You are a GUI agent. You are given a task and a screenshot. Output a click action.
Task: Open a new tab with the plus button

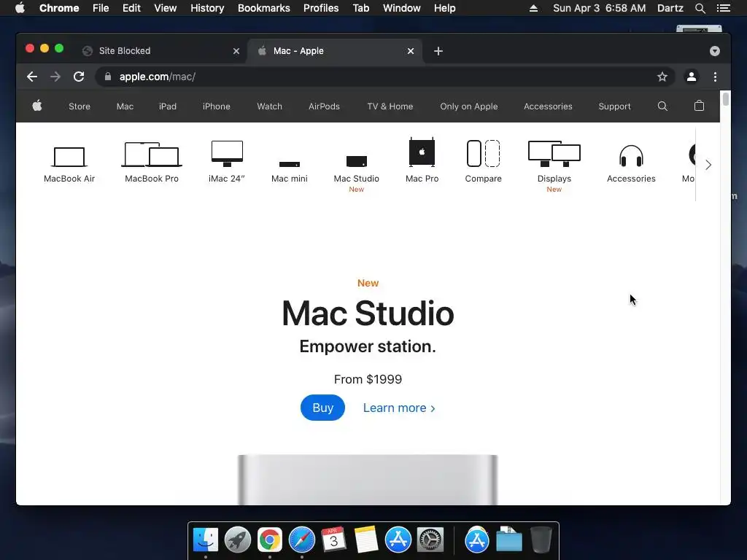438,51
